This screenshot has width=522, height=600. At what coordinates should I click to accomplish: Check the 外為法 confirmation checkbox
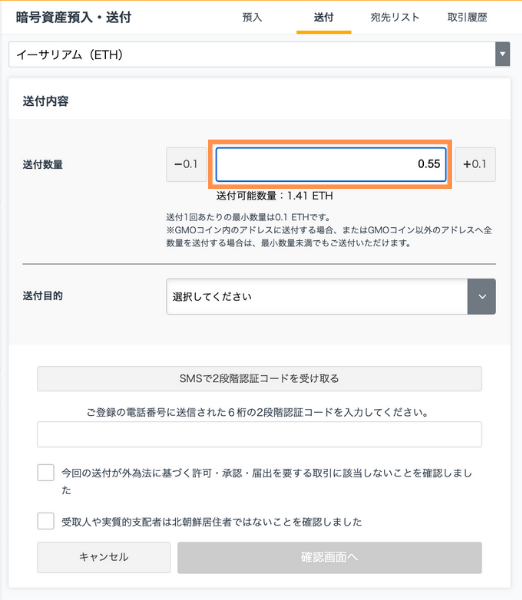(46, 473)
